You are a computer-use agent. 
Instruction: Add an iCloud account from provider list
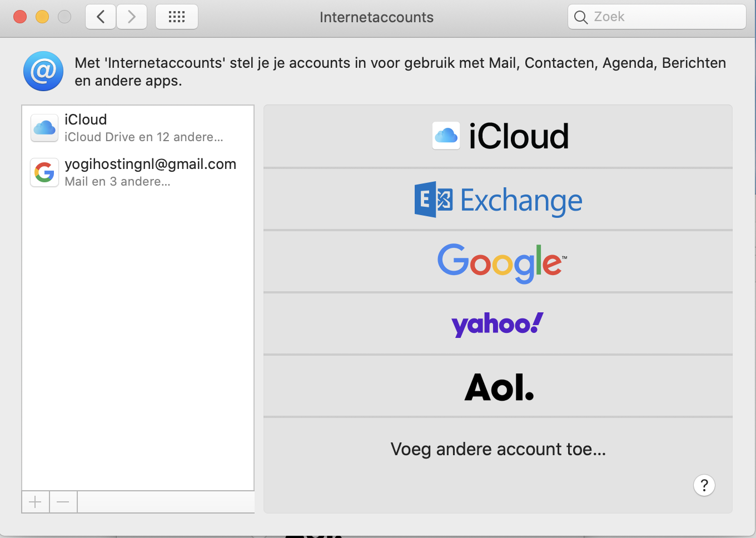pos(498,136)
